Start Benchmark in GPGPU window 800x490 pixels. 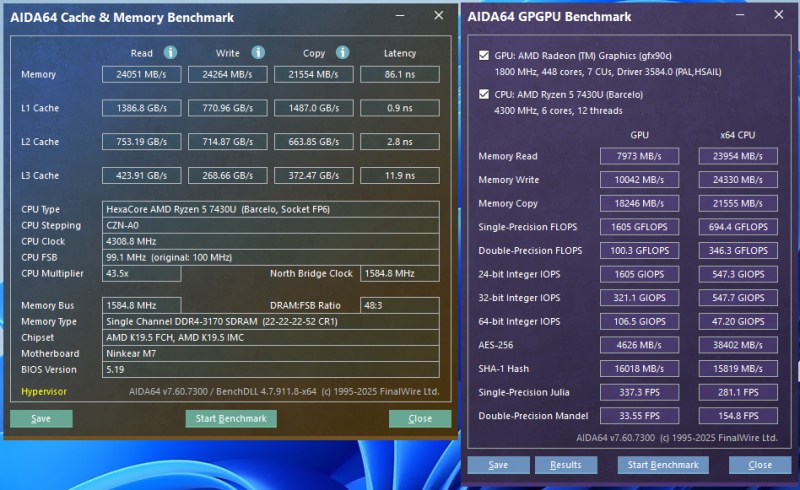pyautogui.click(x=663, y=465)
